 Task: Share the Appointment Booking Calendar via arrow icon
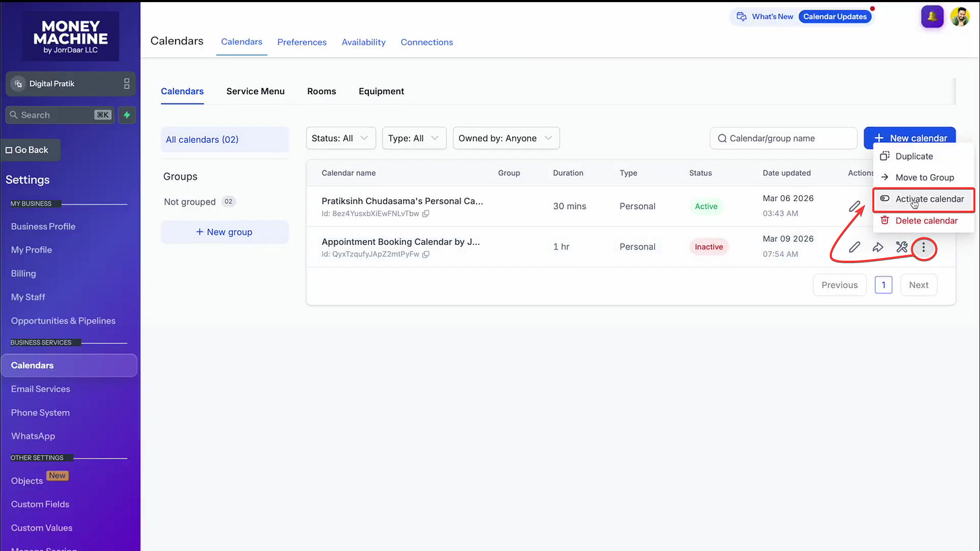coord(878,248)
